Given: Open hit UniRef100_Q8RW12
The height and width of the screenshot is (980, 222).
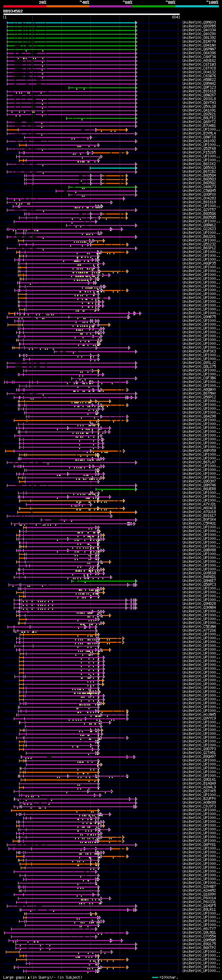Looking at the screenshot, I should coord(199,225).
